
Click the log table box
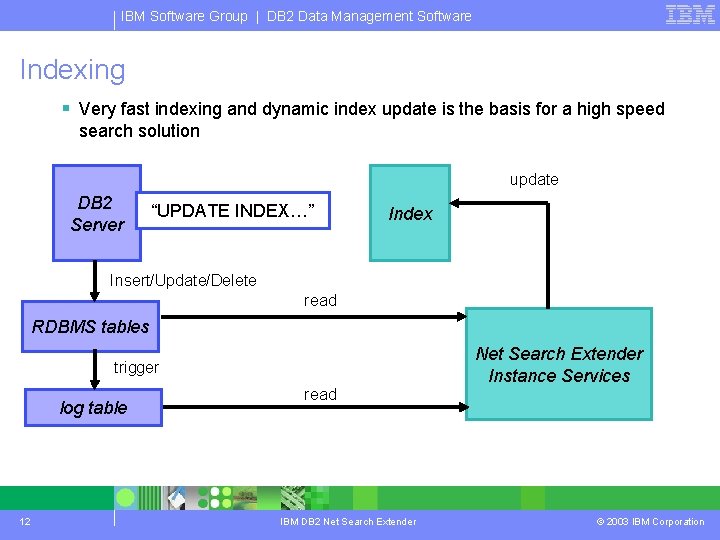pyautogui.click(x=94, y=407)
